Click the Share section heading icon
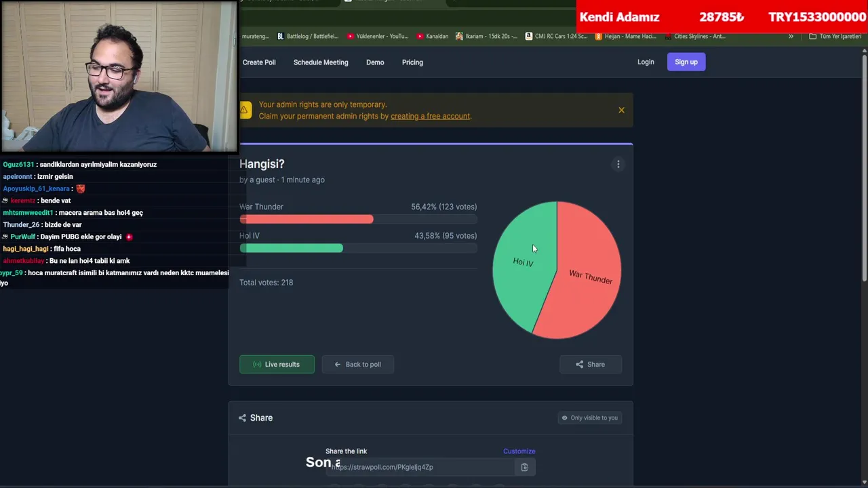This screenshot has height=488, width=868. coord(242,418)
